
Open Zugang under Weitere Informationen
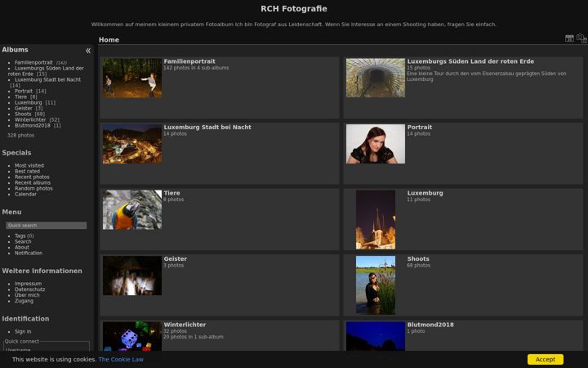24,301
